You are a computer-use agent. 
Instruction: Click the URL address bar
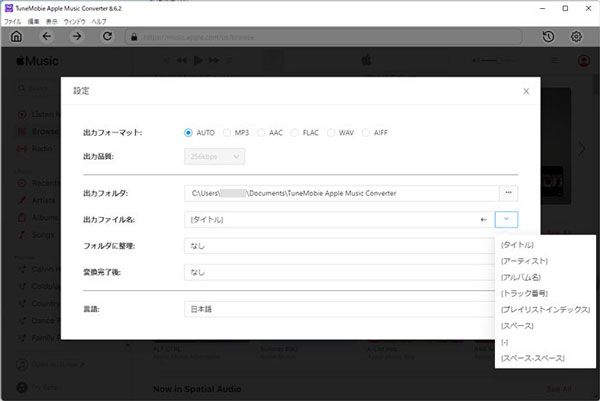[323, 37]
